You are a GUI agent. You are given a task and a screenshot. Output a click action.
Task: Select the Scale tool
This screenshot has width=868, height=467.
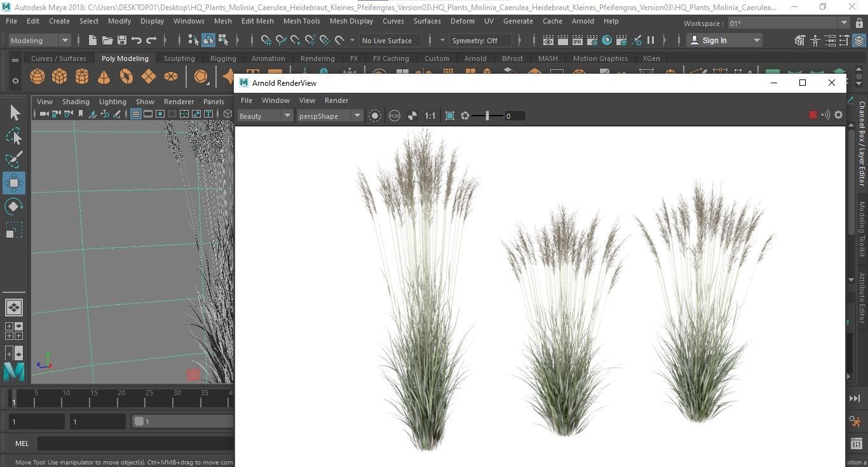pos(14,230)
